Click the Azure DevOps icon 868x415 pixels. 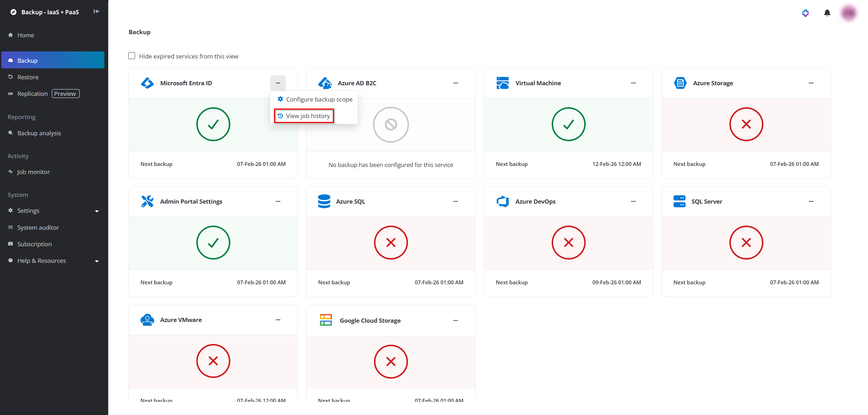503,202
